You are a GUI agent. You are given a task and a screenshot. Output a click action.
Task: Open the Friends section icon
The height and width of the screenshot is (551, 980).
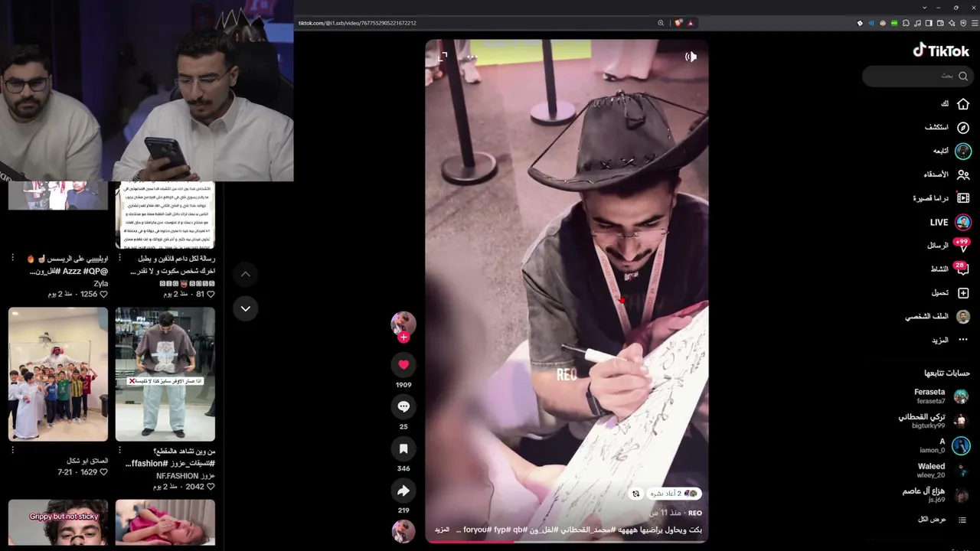pyautogui.click(x=963, y=174)
